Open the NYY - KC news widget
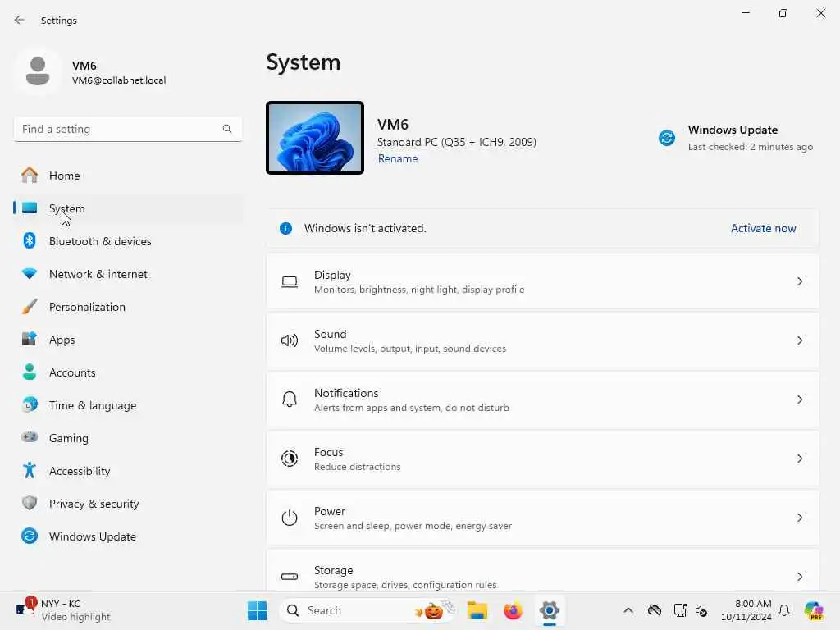840x630 pixels. click(63, 610)
